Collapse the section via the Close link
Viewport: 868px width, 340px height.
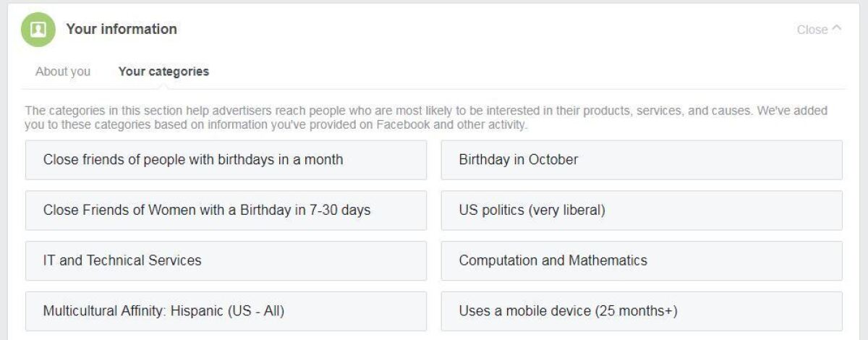point(820,30)
